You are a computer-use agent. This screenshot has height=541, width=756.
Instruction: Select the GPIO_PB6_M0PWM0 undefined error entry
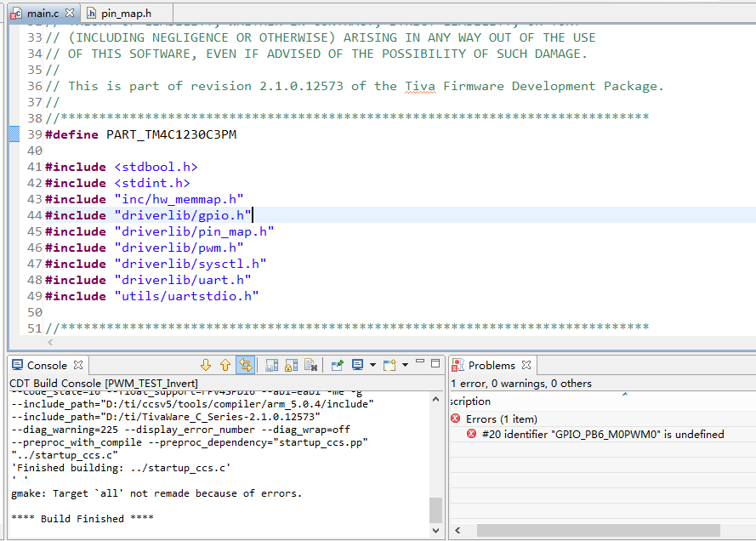[603, 434]
